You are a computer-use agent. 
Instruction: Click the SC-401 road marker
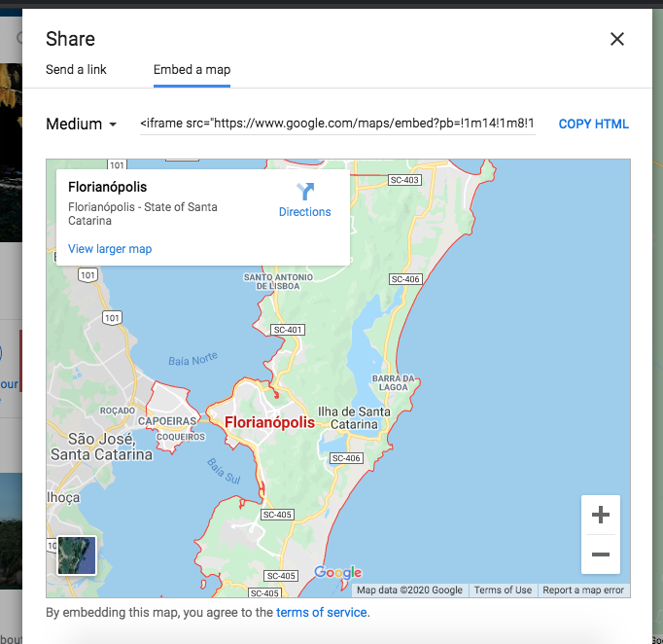[x=288, y=330]
